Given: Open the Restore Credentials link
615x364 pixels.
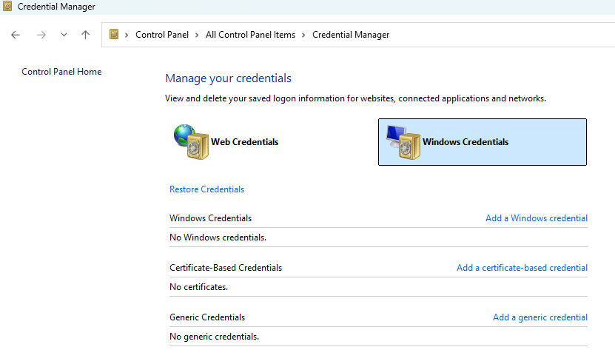Looking at the screenshot, I should (206, 189).
